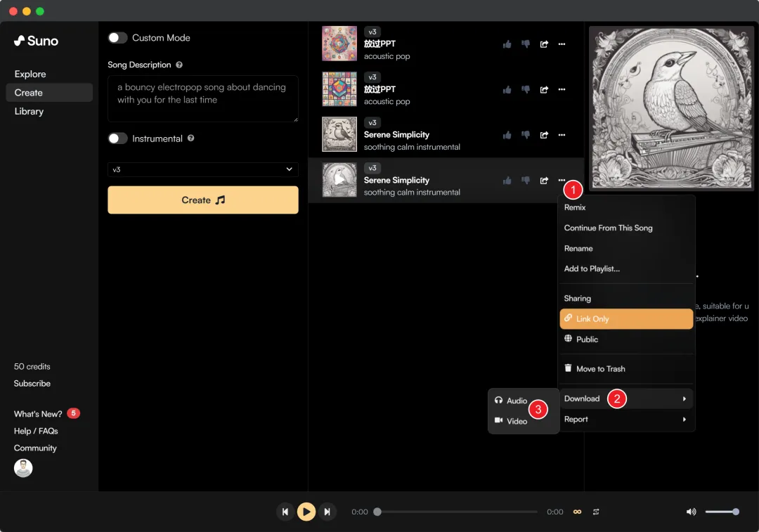Go to the previous track
The image size is (759, 532).
(x=285, y=512)
